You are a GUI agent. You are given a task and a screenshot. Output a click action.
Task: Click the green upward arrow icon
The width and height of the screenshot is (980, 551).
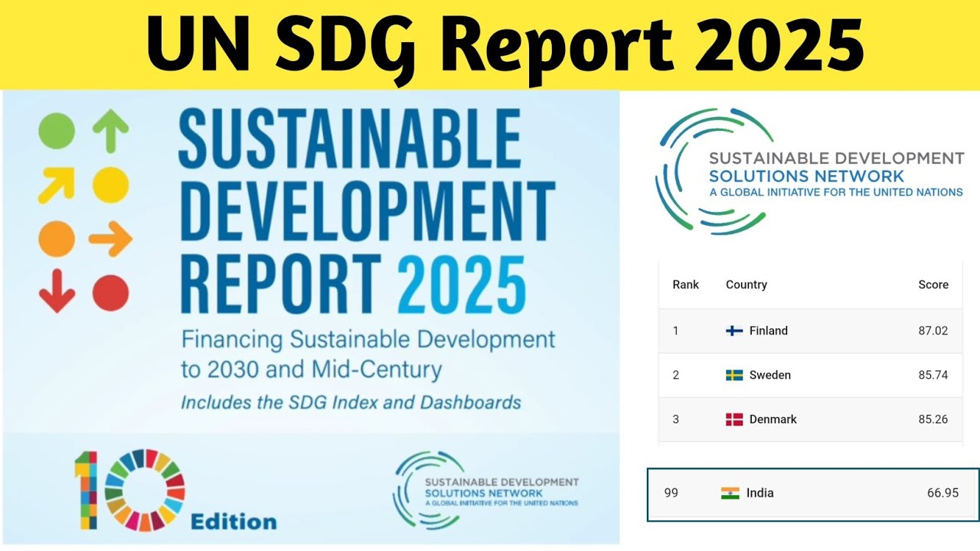[110, 131]
